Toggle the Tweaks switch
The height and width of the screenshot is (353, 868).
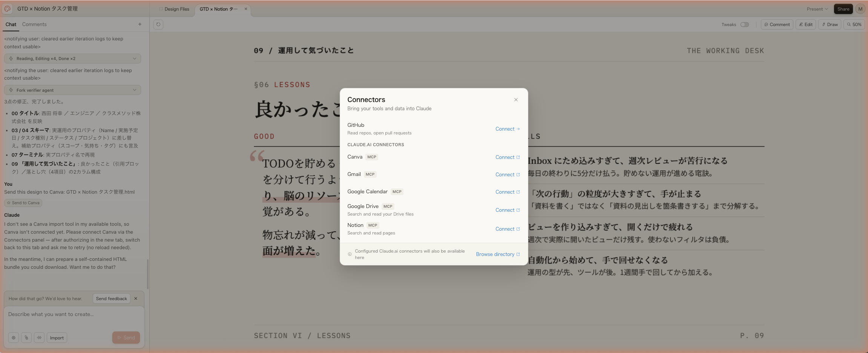[x=744, y=25]
